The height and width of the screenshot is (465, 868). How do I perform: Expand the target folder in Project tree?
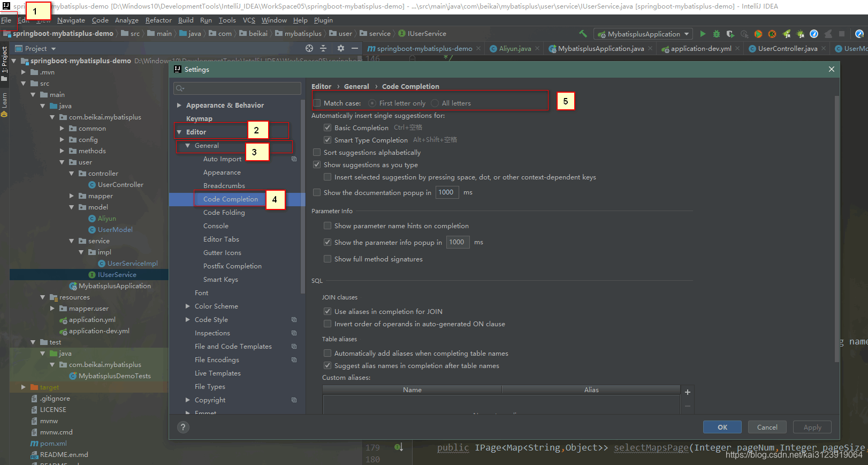23,387
